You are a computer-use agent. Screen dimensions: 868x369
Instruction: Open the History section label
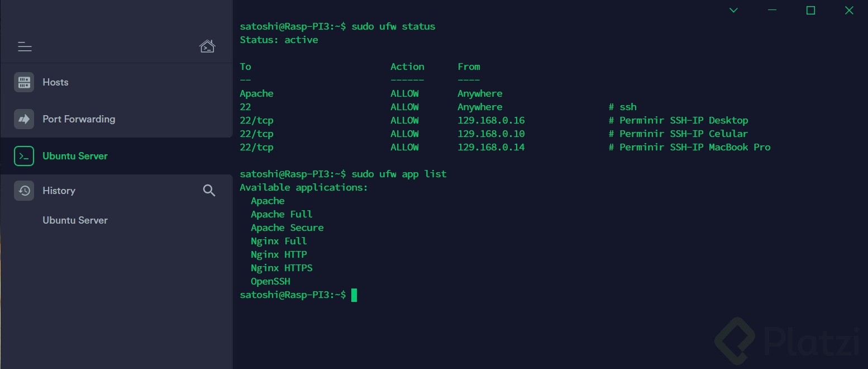pyautogui.click(x=59, y=191)
